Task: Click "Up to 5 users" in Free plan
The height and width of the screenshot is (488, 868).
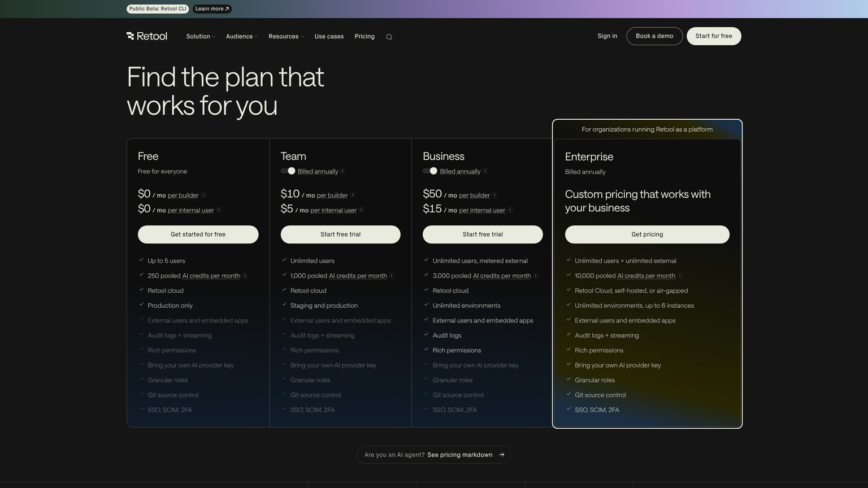Action: pos(166,261)
